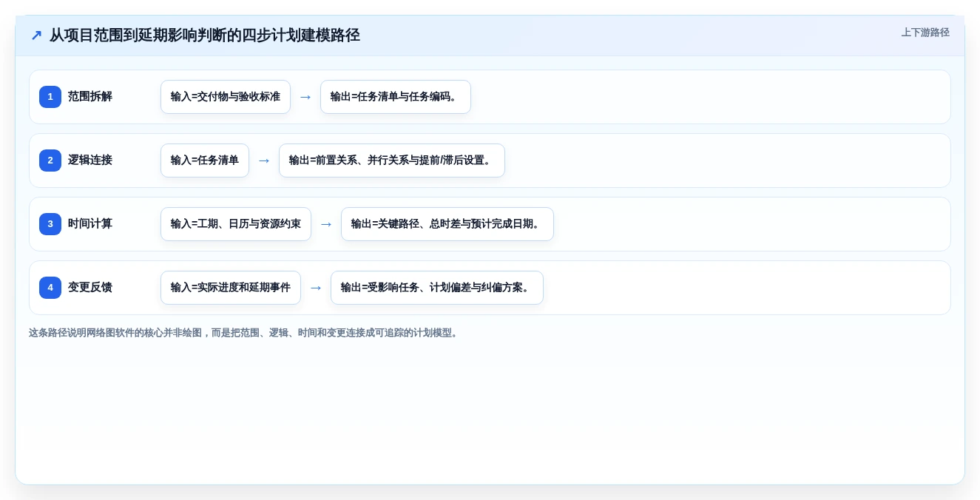980x500 pixels.
Task: Click the arrow between boxes in 变更反馈 row
Action: [316, 288]
